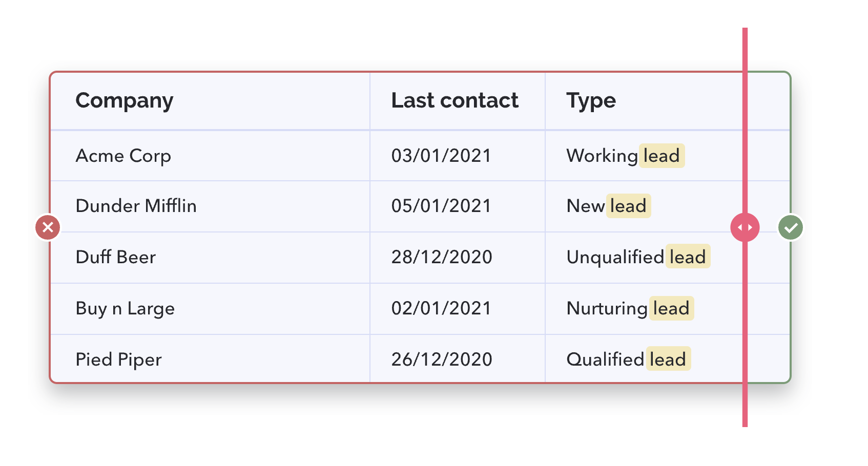Select the 05/01/2021 date cell
Screen dimensions: 868x466
(x=458, y=206)
